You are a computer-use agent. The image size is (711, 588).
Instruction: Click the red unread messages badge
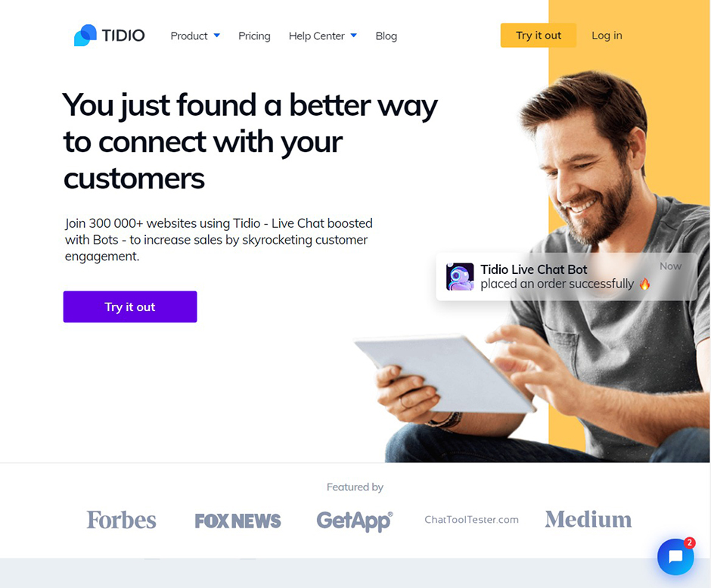[x=689, y=543]
